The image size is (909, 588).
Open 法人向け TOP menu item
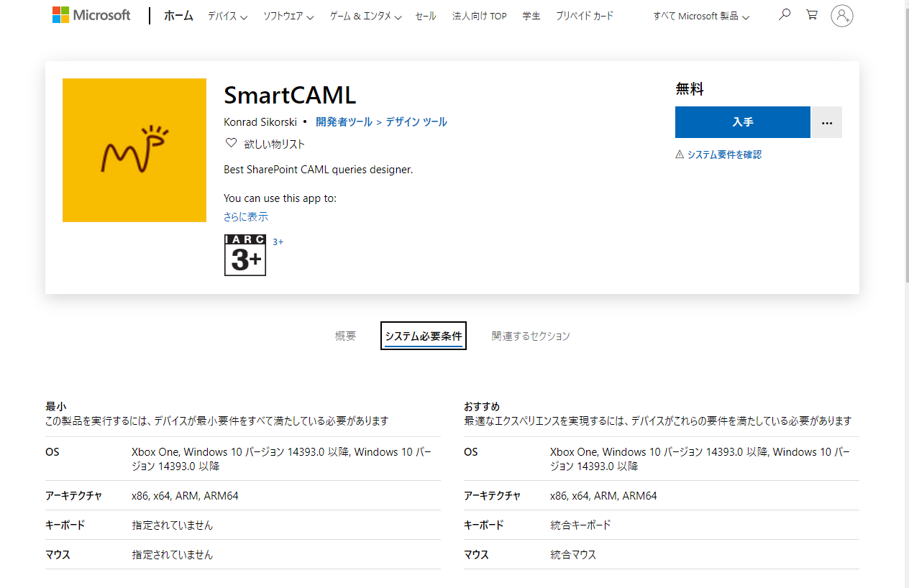point(479,16)
